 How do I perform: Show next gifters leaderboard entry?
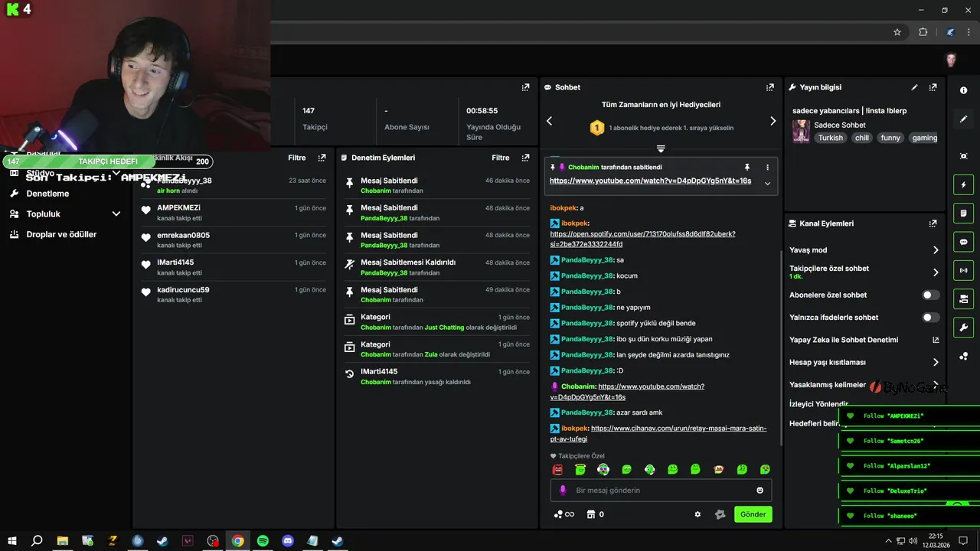773,121
